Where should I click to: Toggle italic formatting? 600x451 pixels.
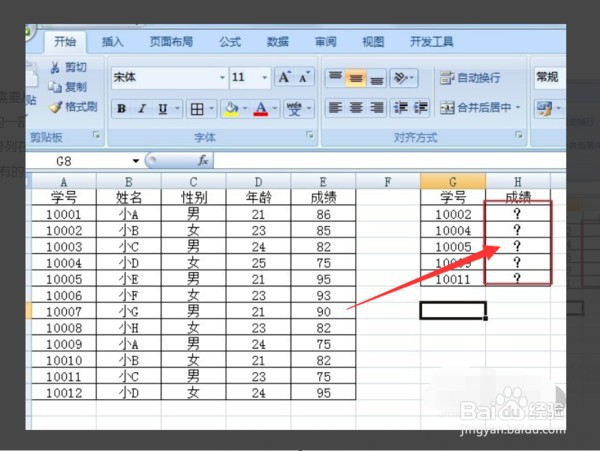tap(142, 109)
